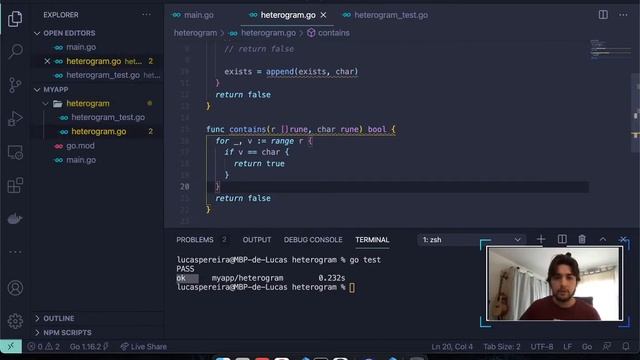Change end of line sequence LF
Screen dimensions: 640x360
coord(567,347)
